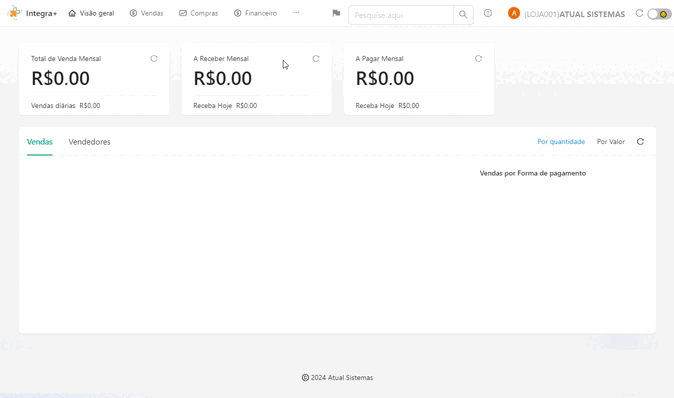Open the Compras menu
The image size is (674, 398).
199,13
